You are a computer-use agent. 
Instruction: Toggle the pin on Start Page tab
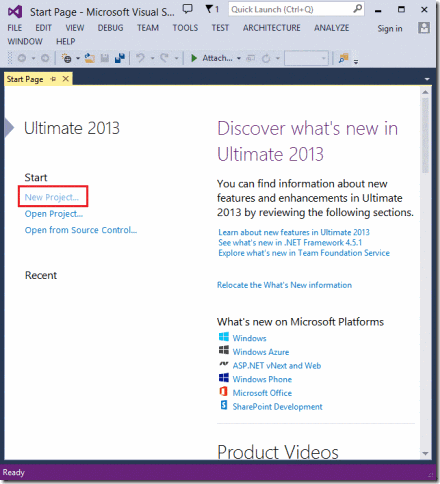click(x=53, y=79)
